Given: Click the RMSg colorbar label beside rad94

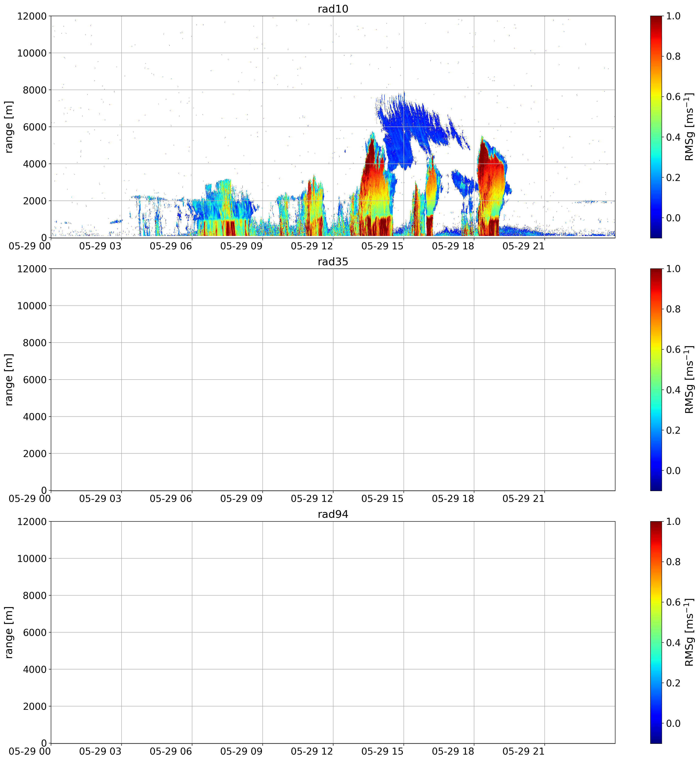Looking at the screenshot, I should click(x=689, y=632).
